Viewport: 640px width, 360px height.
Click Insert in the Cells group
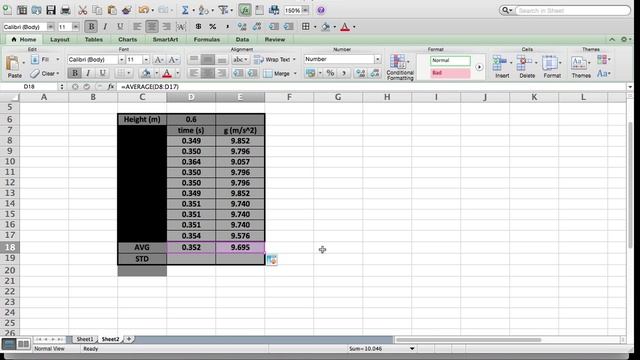coord(501,67)
